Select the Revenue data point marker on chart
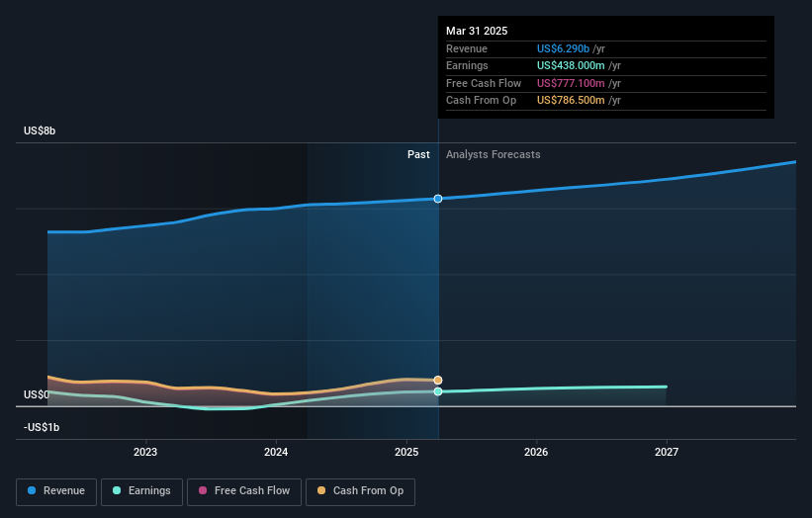The image size is (812, 518). pyautogui.click(x=438, y=199)
